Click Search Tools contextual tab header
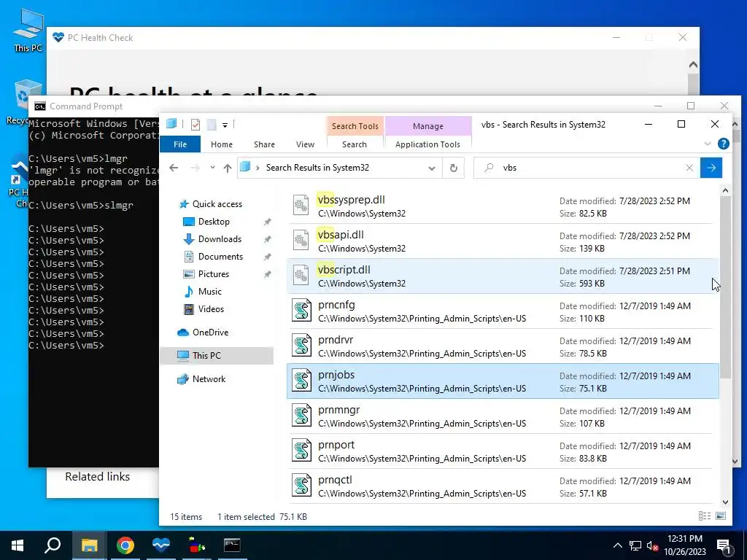This screenshot has width=747, height=560. (x=355, y=126)
